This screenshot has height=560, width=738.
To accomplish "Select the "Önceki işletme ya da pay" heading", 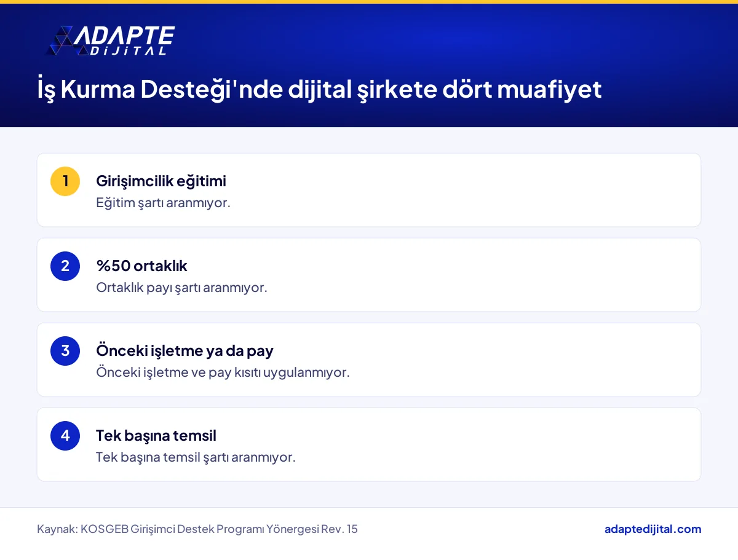I will point(184,351).
